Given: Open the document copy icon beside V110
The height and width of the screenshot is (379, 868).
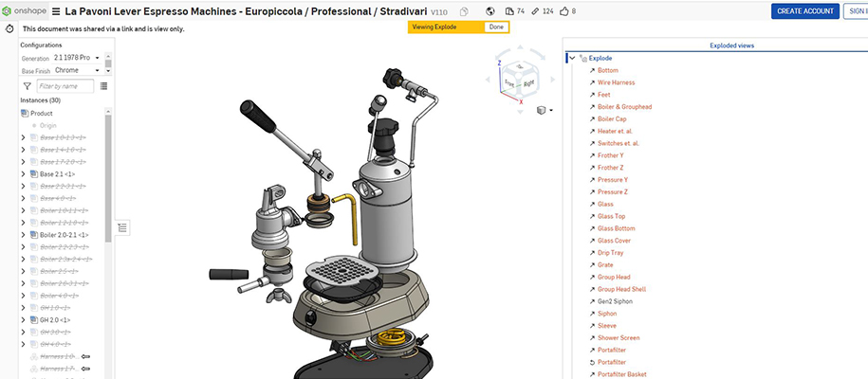Looking at the screenshot, I should click(464, 11).
